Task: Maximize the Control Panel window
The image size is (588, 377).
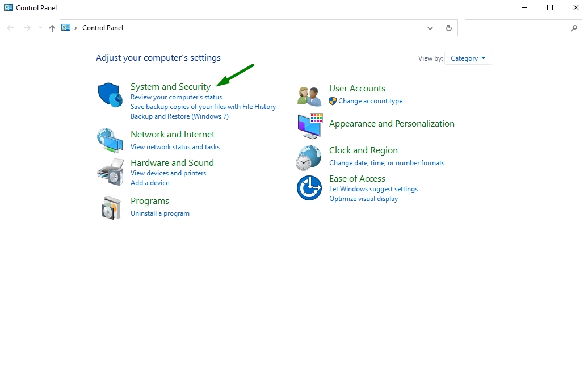Action: [550, 7]
